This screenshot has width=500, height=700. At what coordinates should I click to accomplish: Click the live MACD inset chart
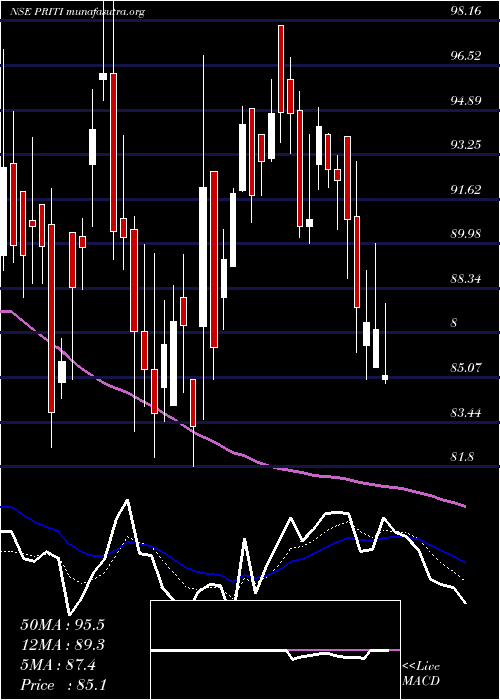point(275,650)
